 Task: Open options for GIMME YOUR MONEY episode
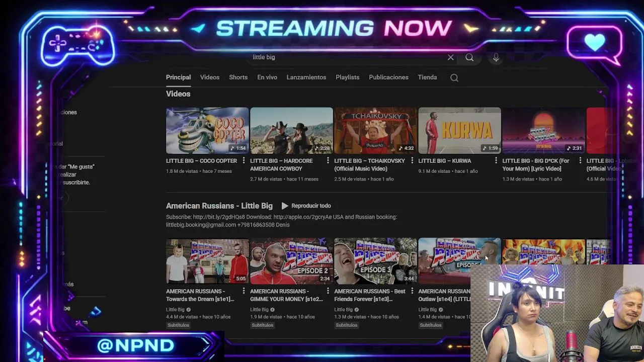coord(328,291)
